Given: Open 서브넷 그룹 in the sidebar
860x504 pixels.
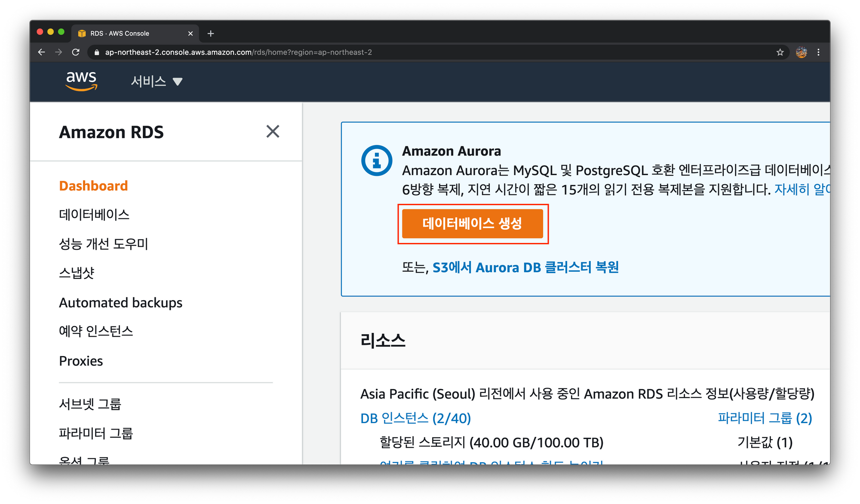Looking at the screenshot, I should (x=90, y=404).
